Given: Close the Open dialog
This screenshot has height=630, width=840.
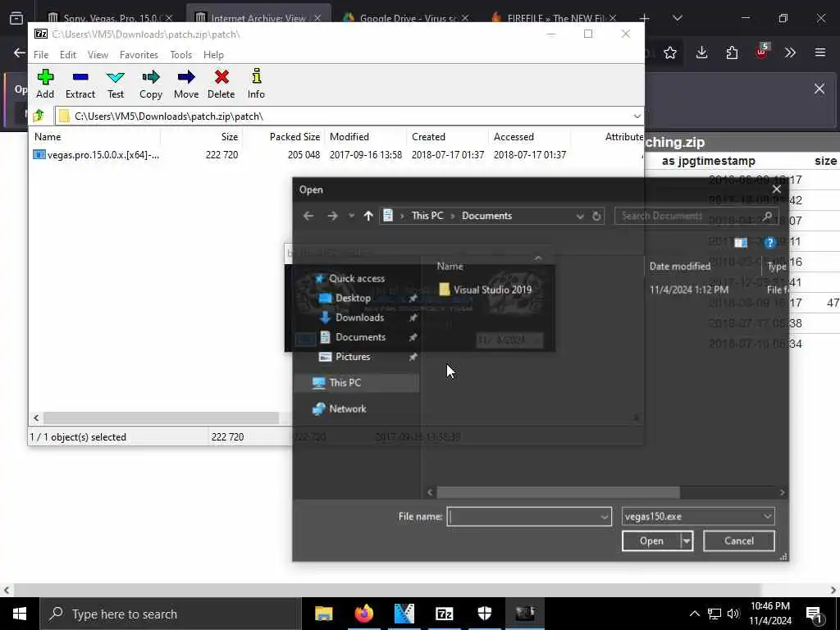Looking at the screenshot, I should (776, 189).
